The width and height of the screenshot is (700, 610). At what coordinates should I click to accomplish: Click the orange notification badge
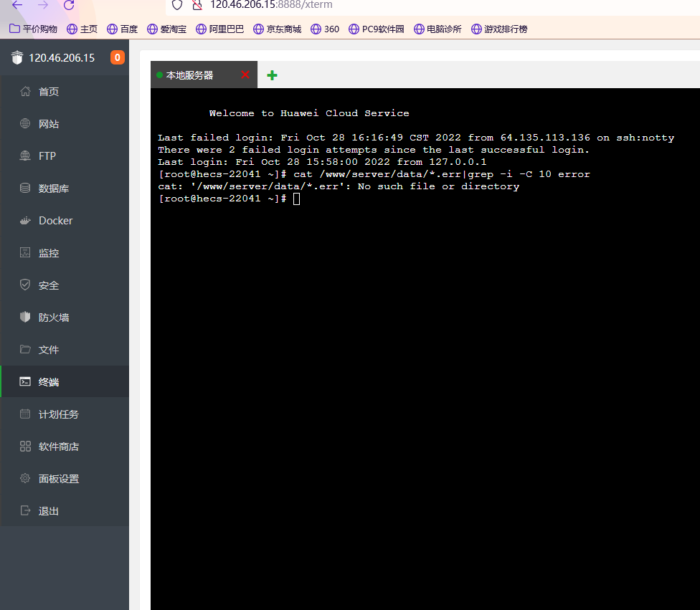(x=118, y=57)
